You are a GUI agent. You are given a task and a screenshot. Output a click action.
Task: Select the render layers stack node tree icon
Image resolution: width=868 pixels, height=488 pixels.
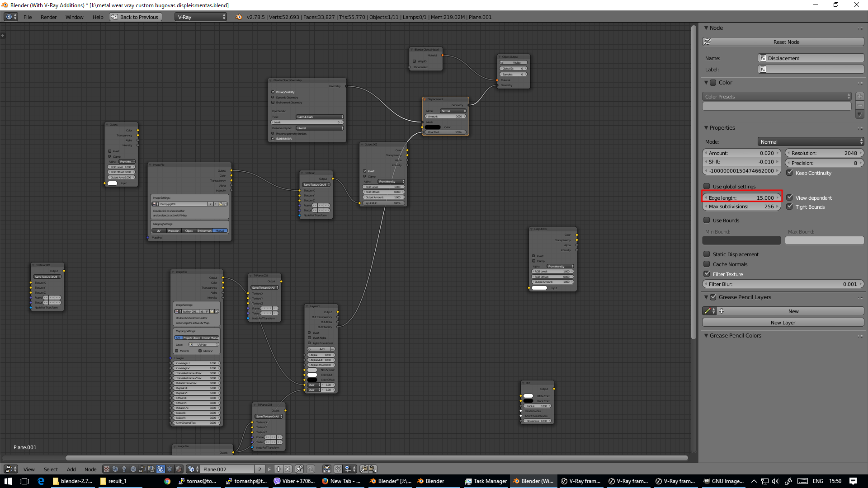[x=170, y=469]
